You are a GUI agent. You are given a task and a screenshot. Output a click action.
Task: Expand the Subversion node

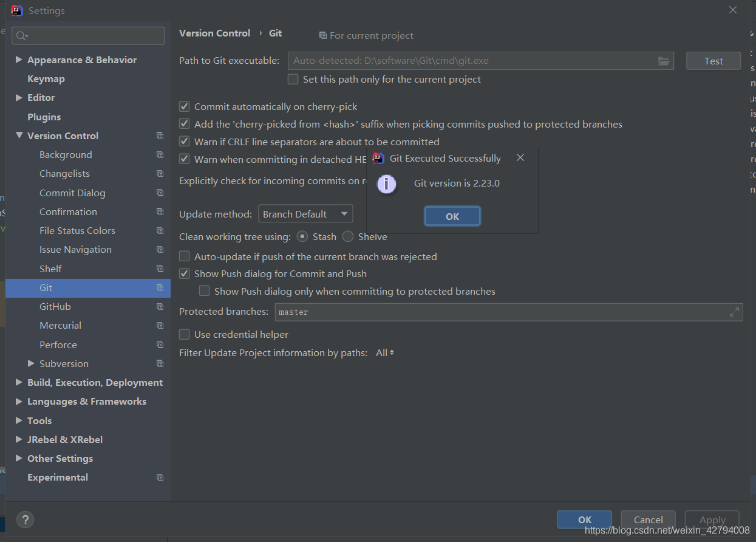[x=31, y=363]
